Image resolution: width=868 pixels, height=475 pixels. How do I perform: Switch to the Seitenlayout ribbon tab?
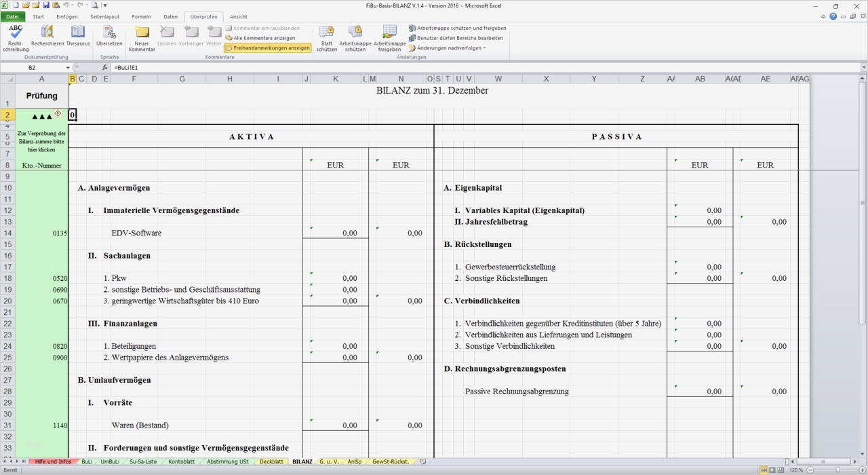point(104,16)
